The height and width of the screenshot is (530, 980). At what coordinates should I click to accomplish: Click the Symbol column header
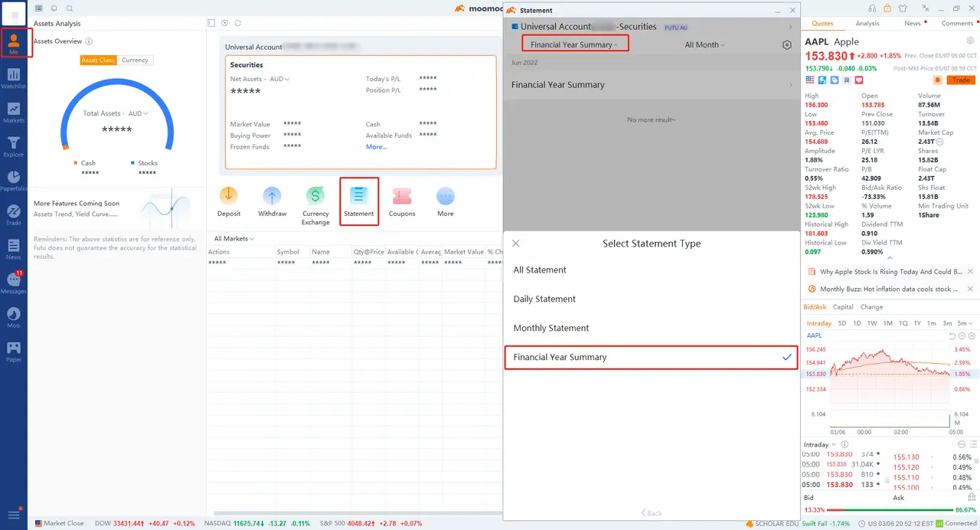pyautogui.click(x=288, y=252)
